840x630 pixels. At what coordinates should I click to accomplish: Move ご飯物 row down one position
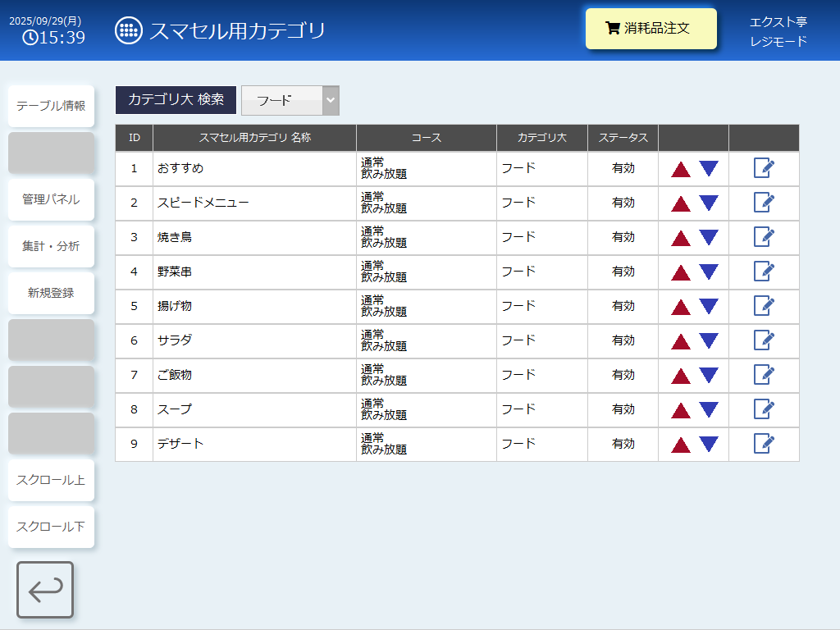click(709, 376)
